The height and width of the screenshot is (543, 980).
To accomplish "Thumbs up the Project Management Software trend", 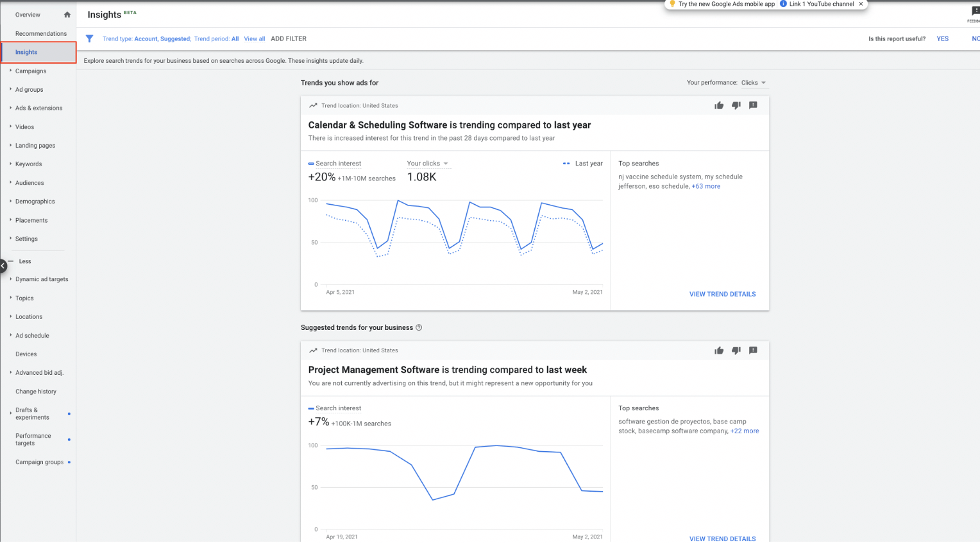I will coord(719,350).
